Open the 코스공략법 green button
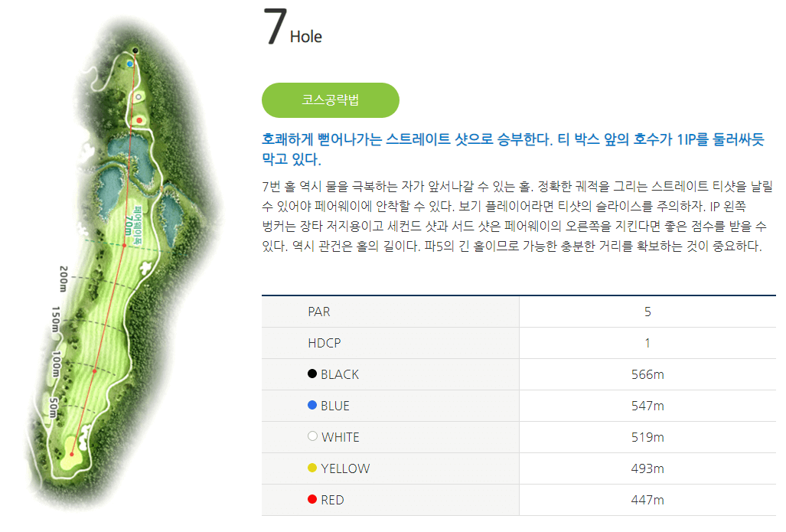 330,100
